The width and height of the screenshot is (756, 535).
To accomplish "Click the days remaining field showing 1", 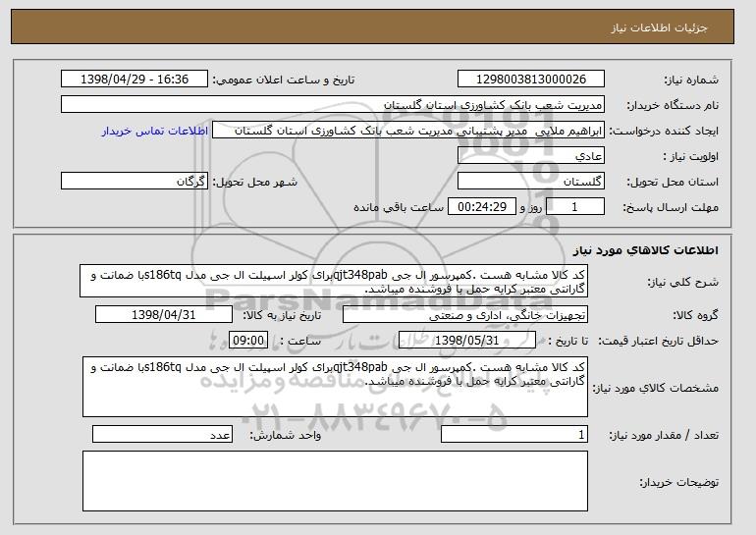I will [x=574, y=207].
